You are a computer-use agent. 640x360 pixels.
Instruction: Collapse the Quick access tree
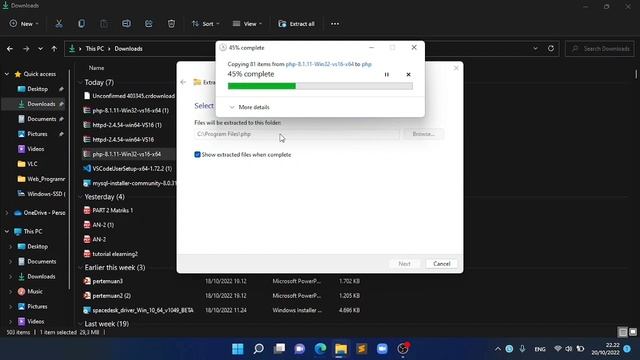(7, 74)
